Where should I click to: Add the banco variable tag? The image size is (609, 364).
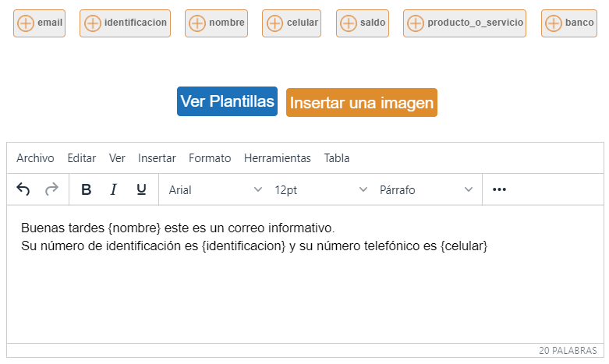point(569,23)
